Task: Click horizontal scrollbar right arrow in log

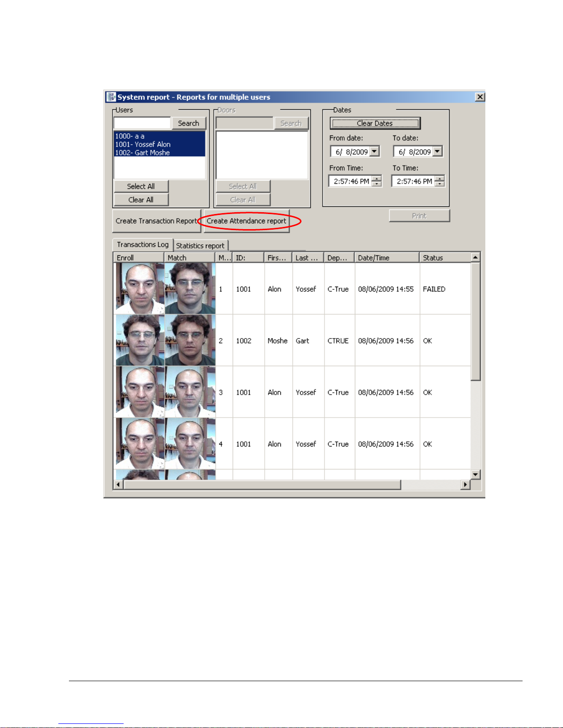Action: tap(466, 485)
